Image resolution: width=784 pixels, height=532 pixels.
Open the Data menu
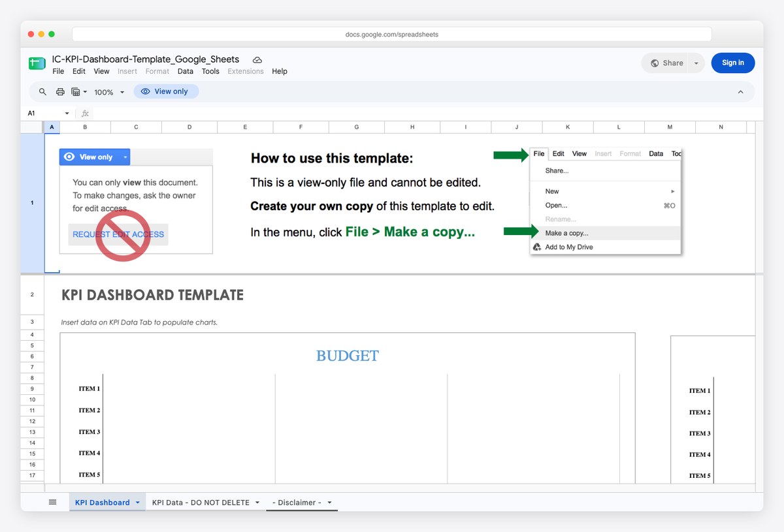click(x=186, y=71)
